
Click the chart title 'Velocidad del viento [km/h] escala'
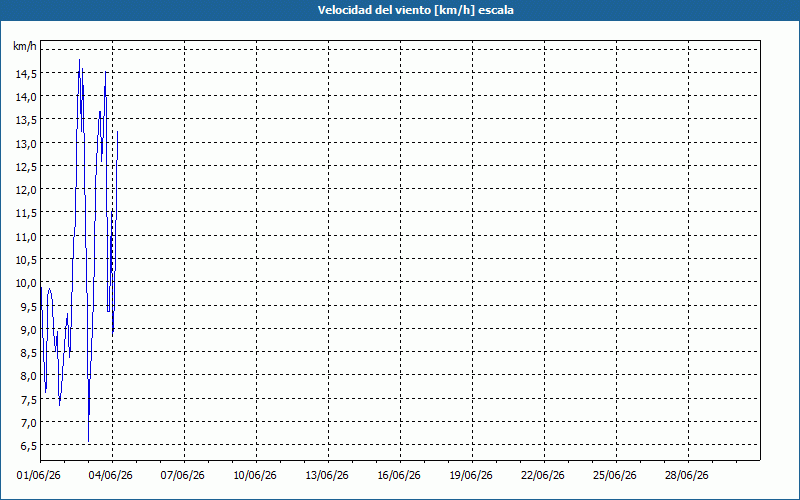[415, 10]
